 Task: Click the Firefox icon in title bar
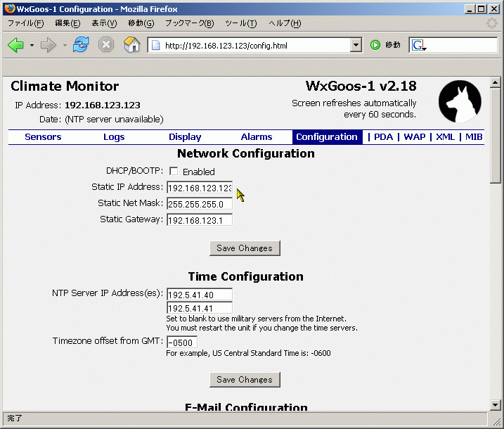[9, 8]
